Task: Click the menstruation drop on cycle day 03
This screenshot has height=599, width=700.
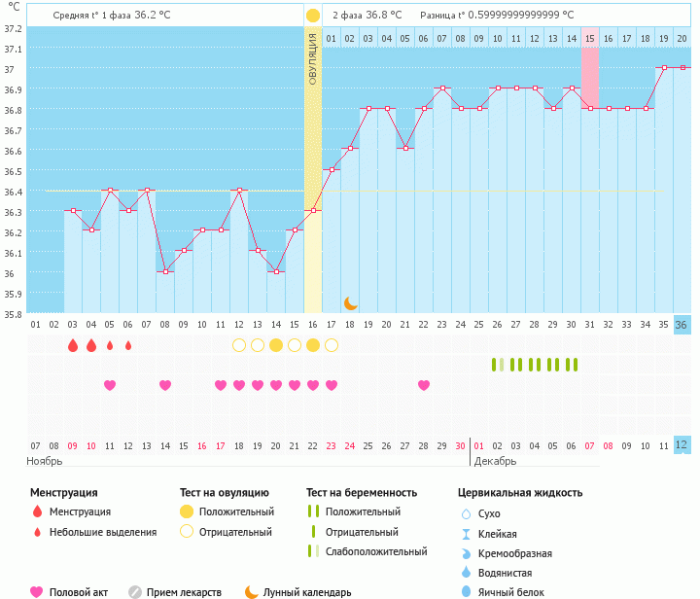Action: pos(72,345)
